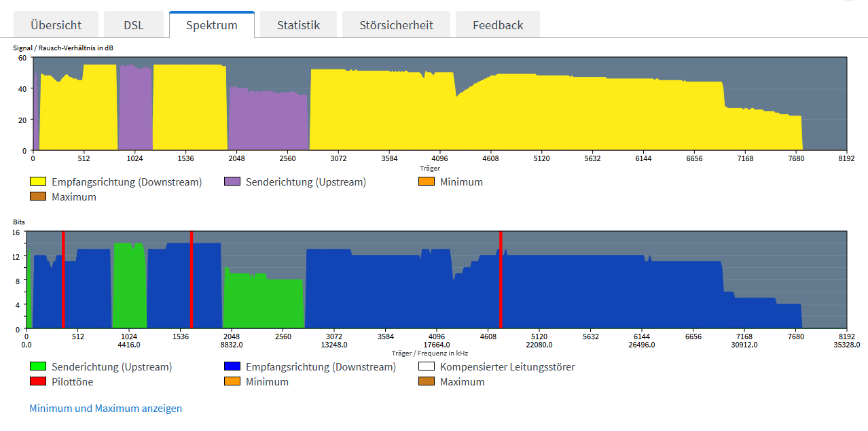Click the 'Träger / Frequenz in kHz' axis label
Viewport: 868px width, 431px height.
(430, 353)
